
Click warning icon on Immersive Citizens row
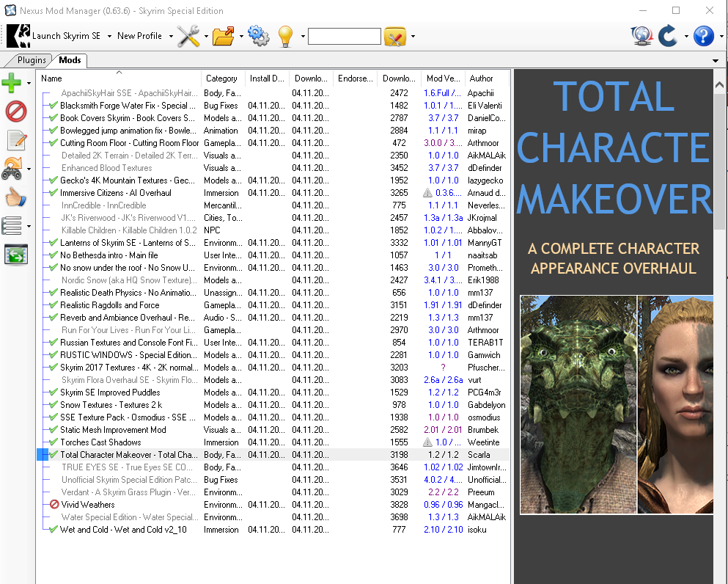pos(427,193)
